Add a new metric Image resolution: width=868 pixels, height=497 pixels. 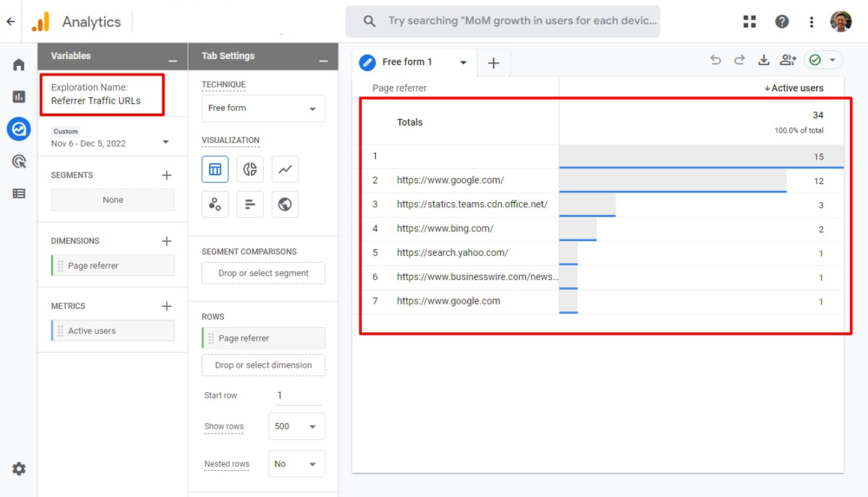(167, 306)
